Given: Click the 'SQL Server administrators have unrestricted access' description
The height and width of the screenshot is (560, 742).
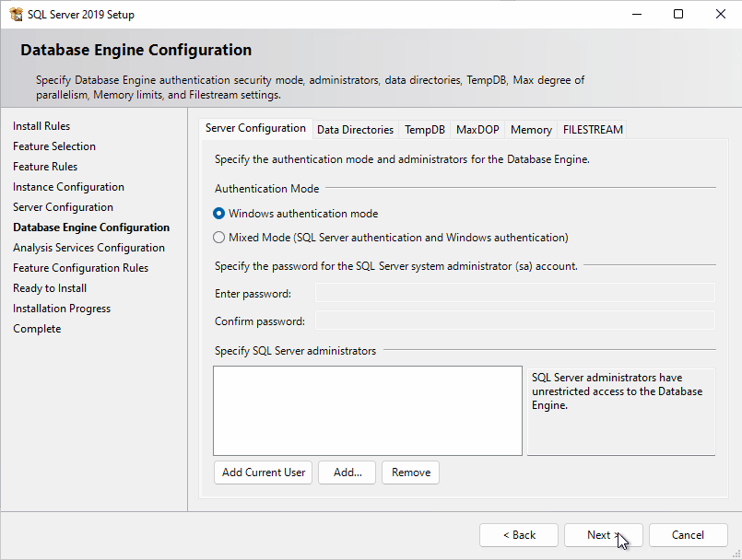Looking at the screenshot, I should click(617, 391).
